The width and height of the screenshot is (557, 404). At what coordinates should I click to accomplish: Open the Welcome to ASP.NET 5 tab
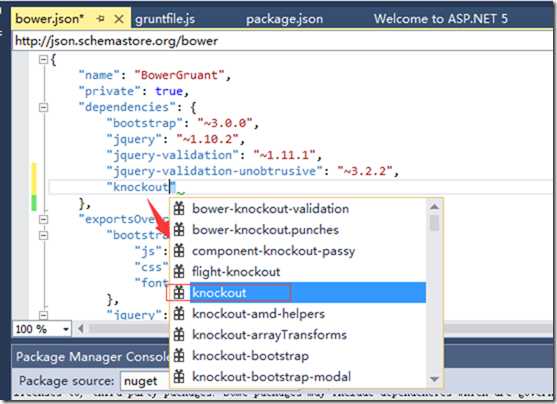440,18
